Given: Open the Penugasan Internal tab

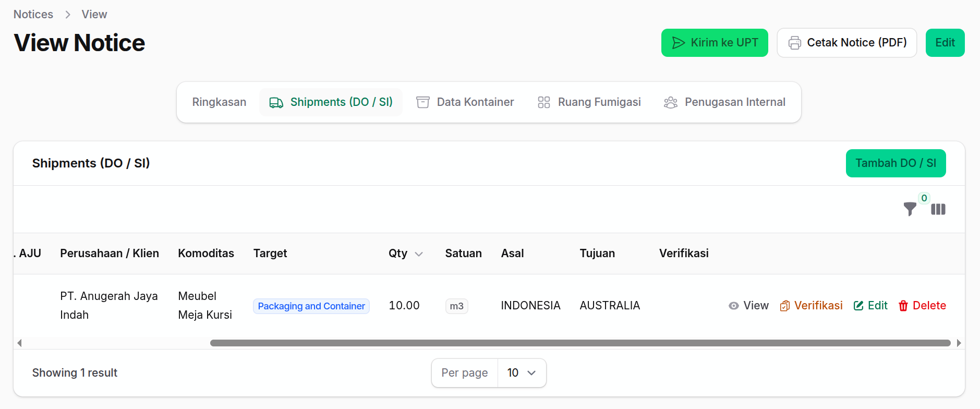Looking at the screenshot, I should 724,102.
